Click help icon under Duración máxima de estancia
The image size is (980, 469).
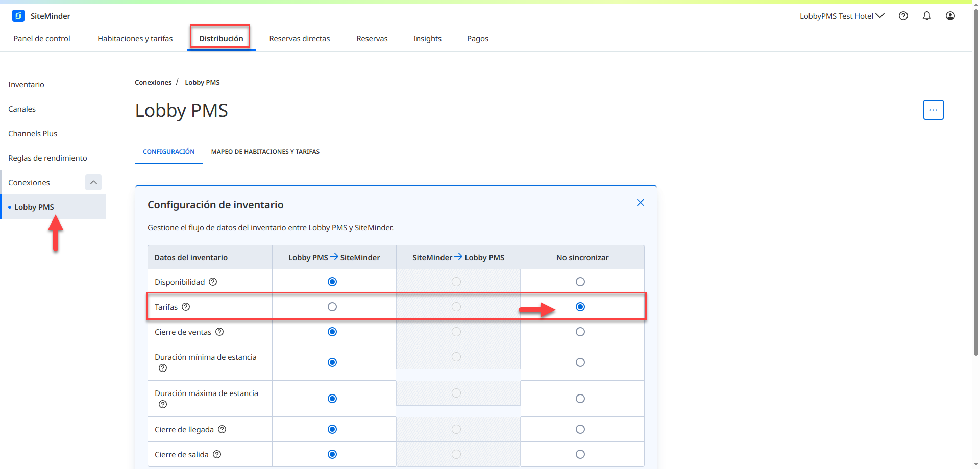163,404
